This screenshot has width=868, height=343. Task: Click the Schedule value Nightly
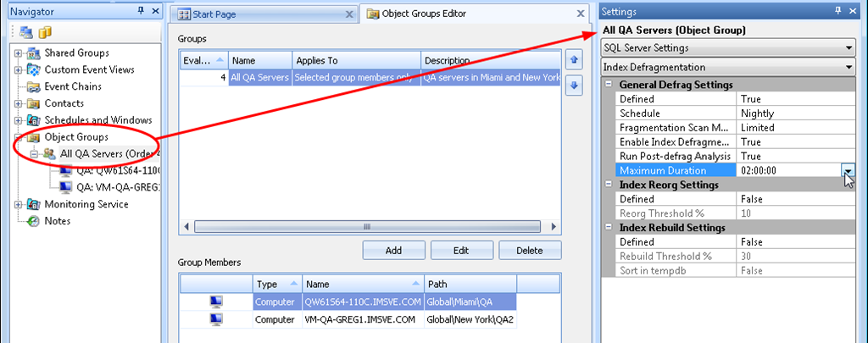point(797,113)
